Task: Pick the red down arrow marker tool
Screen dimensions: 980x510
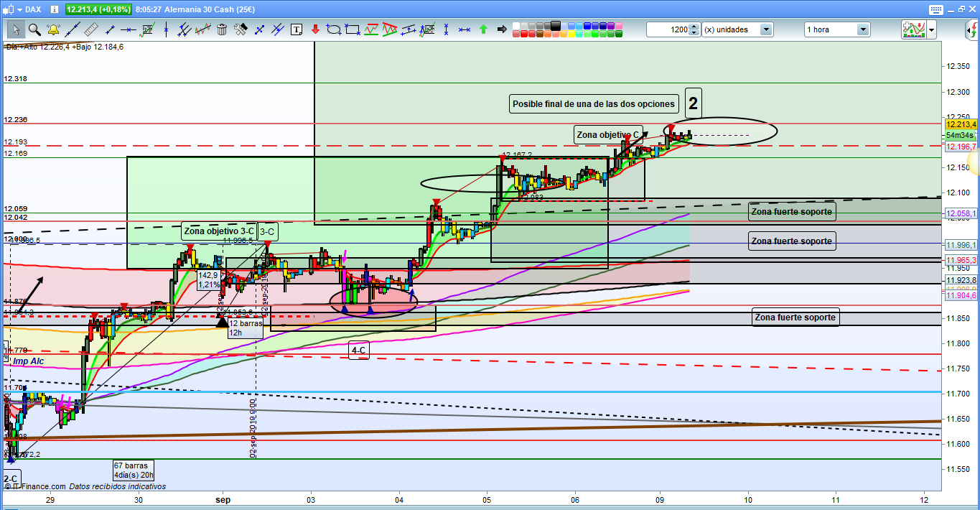Action: click(x=315, y=29)
